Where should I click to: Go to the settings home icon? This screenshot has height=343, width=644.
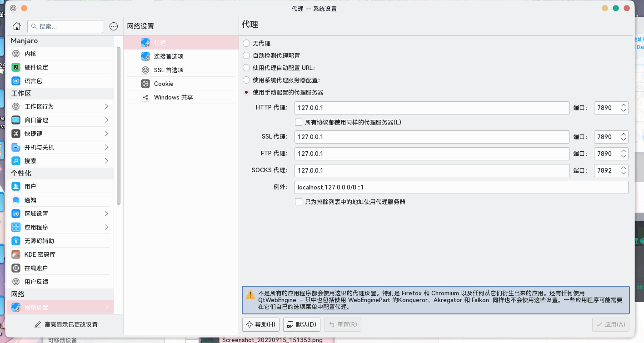tap(17, 26)
